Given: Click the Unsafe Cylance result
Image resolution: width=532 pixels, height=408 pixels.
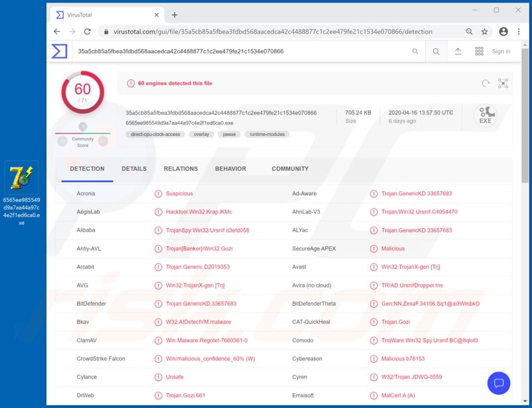Looking at the screenshot, I should tap(174, 377).
